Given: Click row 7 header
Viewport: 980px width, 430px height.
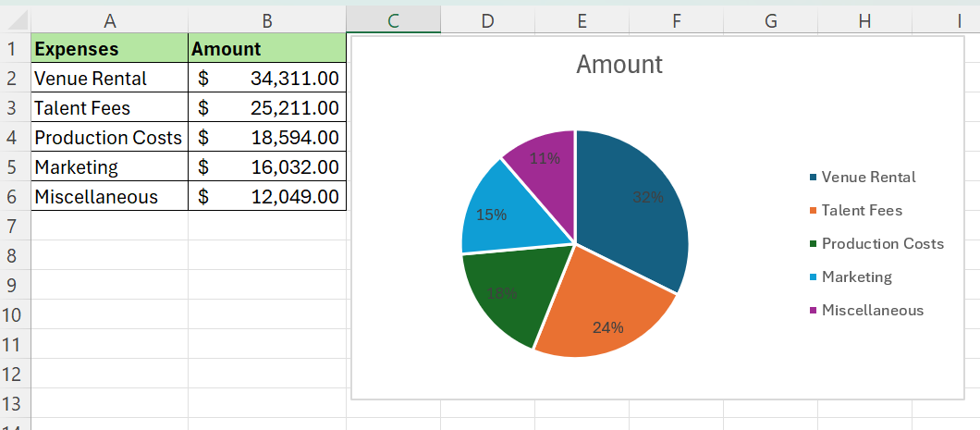Looking at the screenshot, I should coord(13,227).
